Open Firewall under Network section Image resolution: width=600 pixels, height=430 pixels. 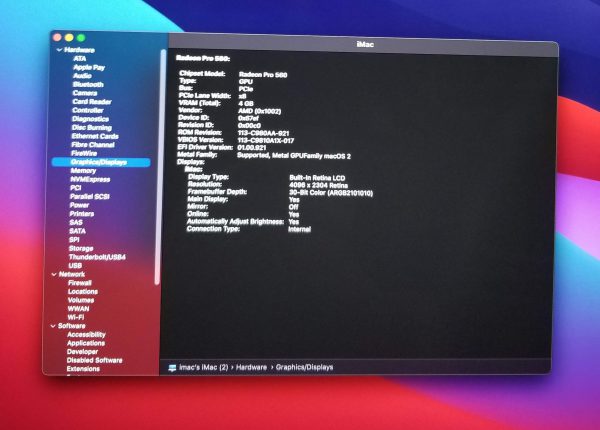click(x=80, y=282)
